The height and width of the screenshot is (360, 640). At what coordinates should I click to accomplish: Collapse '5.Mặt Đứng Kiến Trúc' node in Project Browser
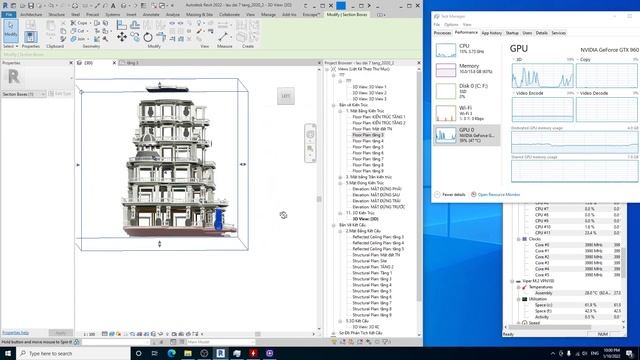(x=340, y=183)
